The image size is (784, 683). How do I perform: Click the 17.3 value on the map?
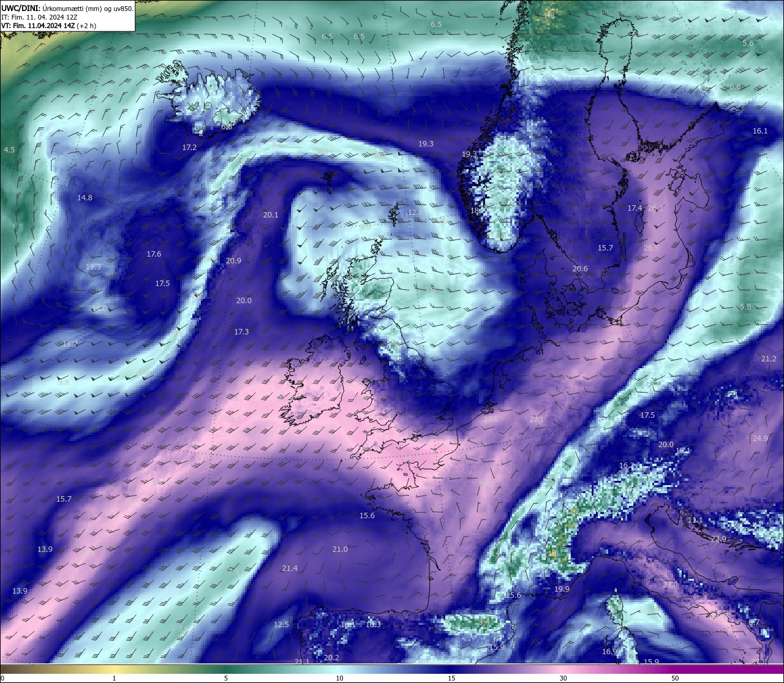[x=241, y=332]
